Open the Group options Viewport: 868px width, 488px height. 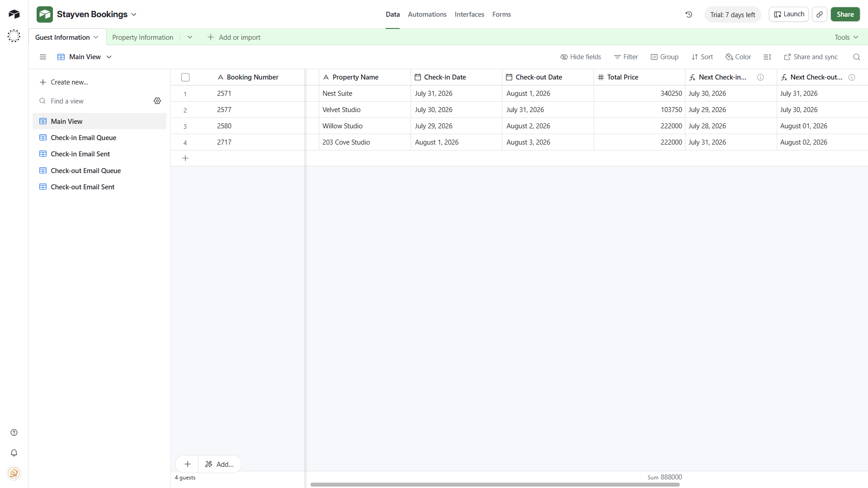coord(665,57)
